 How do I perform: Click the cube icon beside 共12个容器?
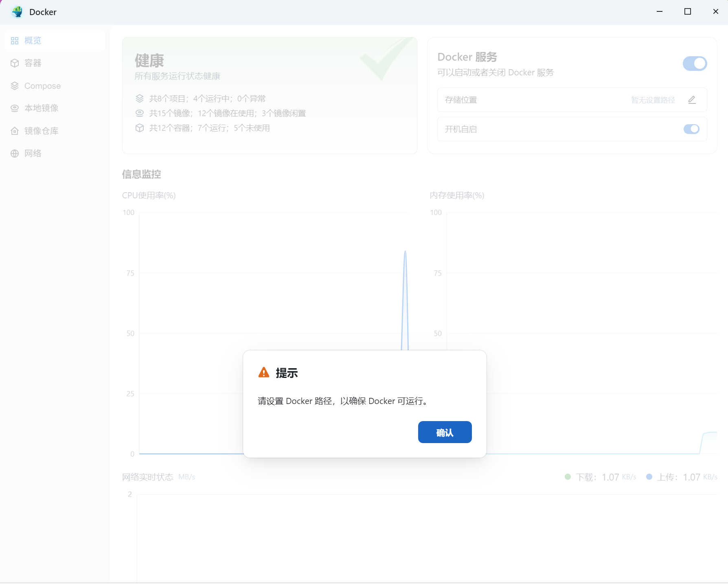coord(140,128)
